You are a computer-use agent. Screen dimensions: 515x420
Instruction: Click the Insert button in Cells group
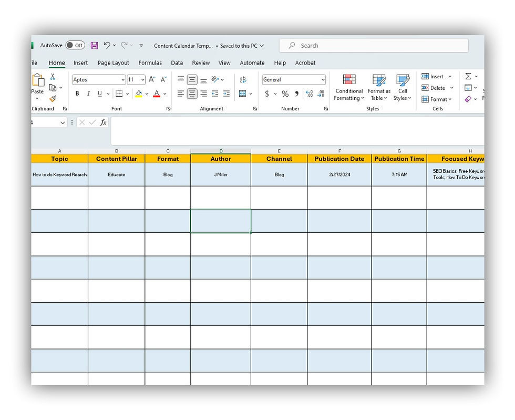pyautogui.click(x=435, y=76)
